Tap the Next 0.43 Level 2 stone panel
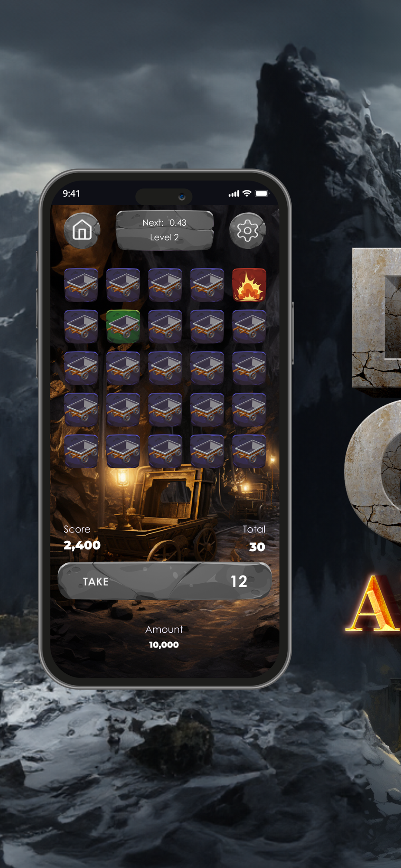 point(165,230)
